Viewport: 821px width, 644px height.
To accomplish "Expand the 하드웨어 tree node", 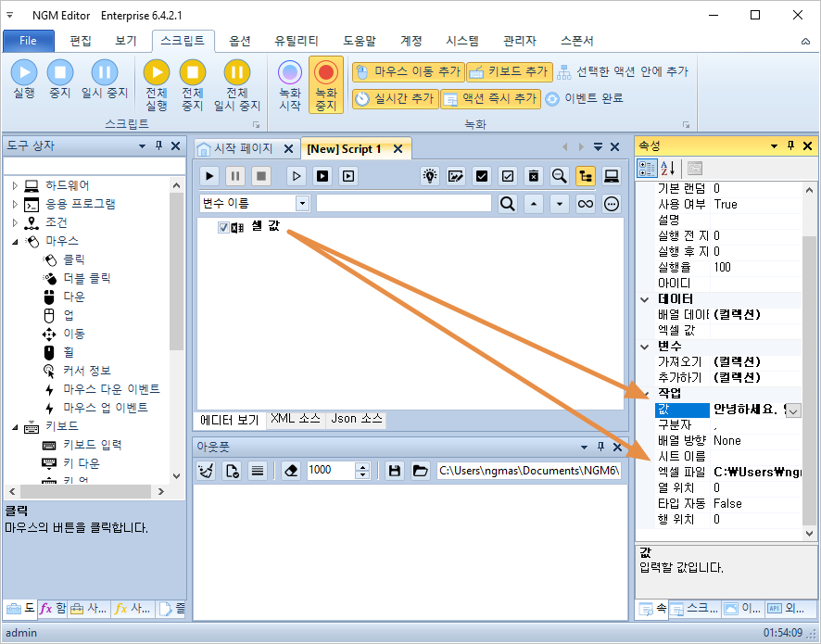I will (x=15, y=185).
